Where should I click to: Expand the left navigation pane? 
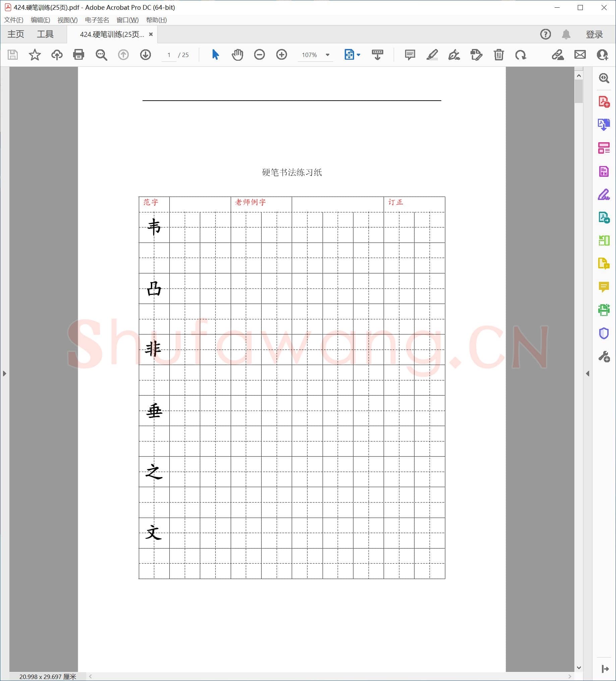click(4, 373)
